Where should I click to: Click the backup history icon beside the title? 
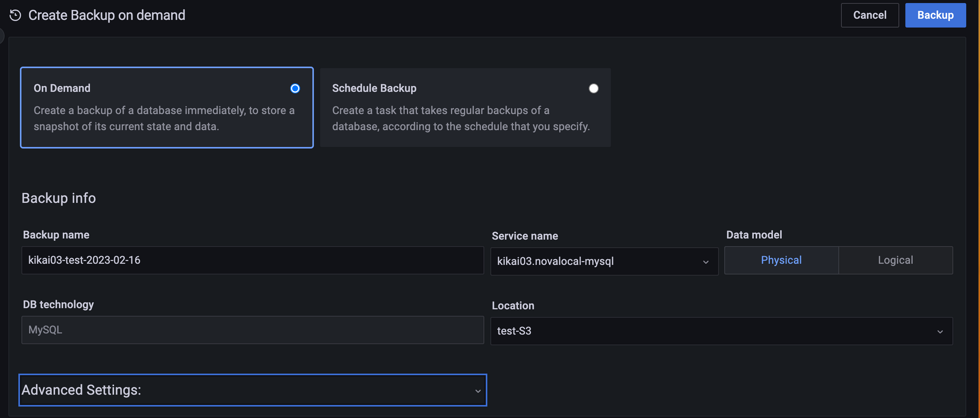15,15
